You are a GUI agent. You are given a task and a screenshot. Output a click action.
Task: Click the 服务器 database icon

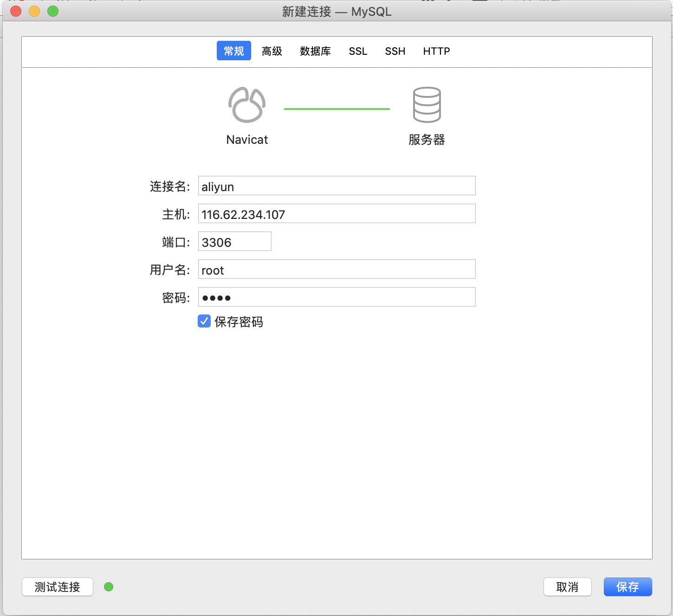point(426,104)
